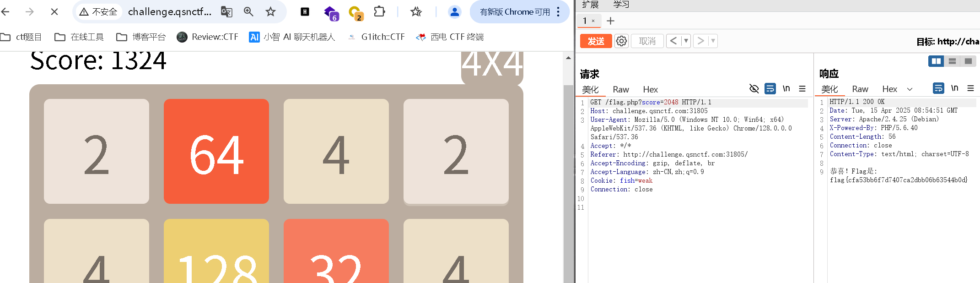Open the 在线工具 bookmark folder

[x=79, y=37]
